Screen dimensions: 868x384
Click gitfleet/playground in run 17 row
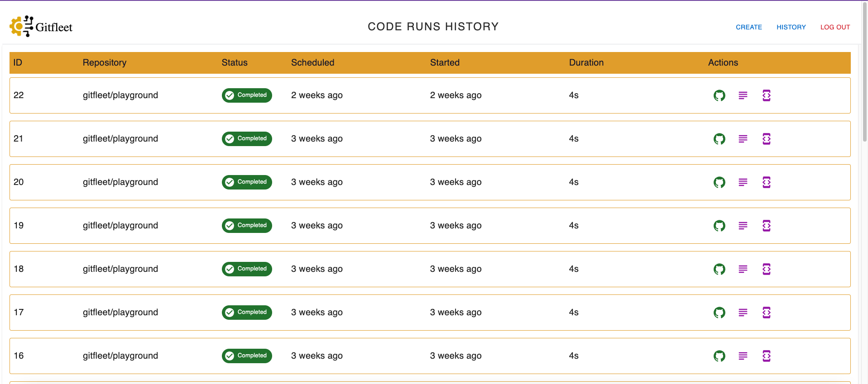(120, 313)
